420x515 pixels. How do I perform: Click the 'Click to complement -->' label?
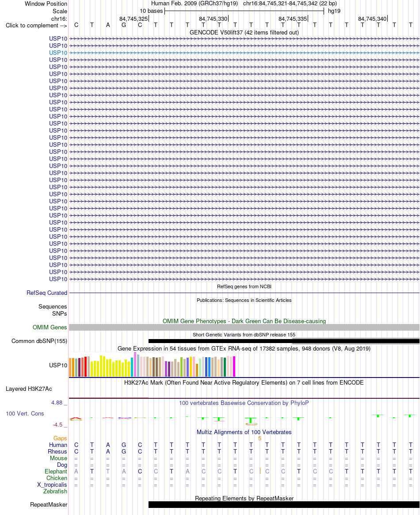[36, 26]
